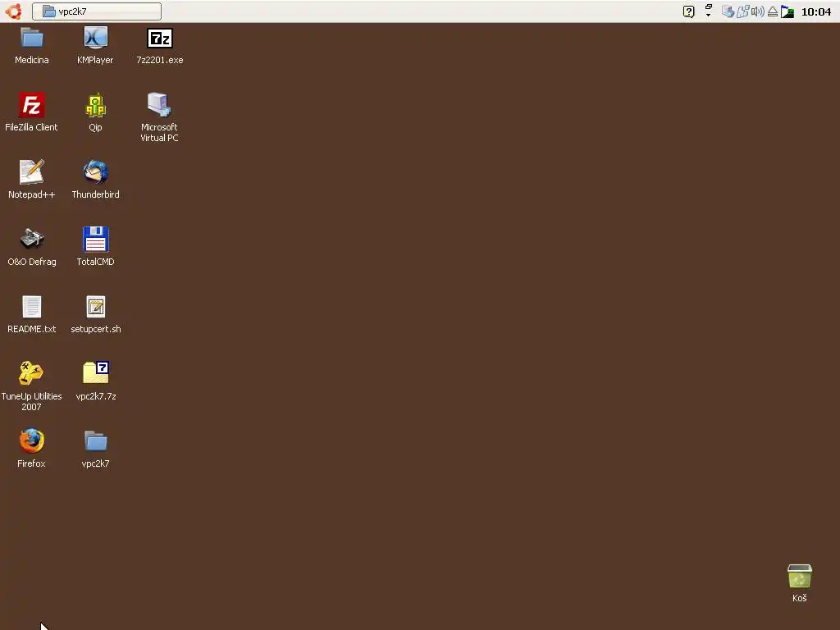Image resolution: width=840 pixels, height=630 pixels.
Task: Open the vpc2k7 folder icon on the desktop
Action: (x=95, y=441)
